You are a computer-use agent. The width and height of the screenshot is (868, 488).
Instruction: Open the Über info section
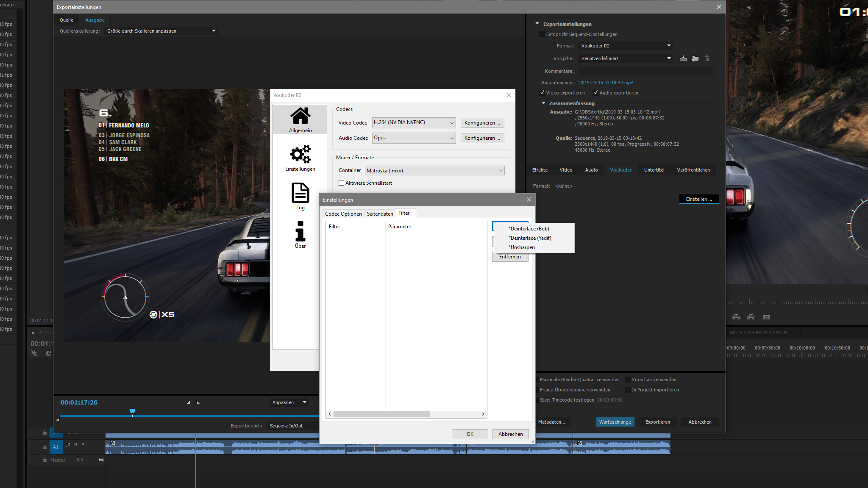coord(300,234)
